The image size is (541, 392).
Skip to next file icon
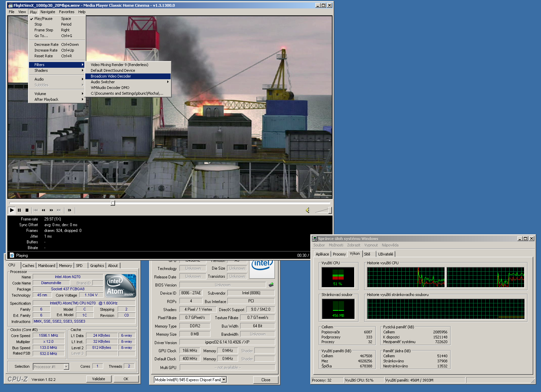point(59,210)
